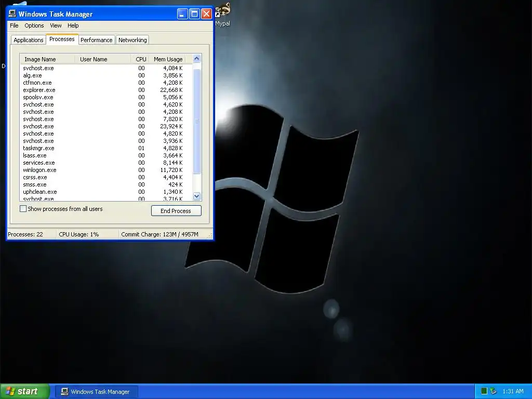Select the csrss.exe process
Viewport: 532px width, 399px height.
pyautogui.click(x=106, y=178)
